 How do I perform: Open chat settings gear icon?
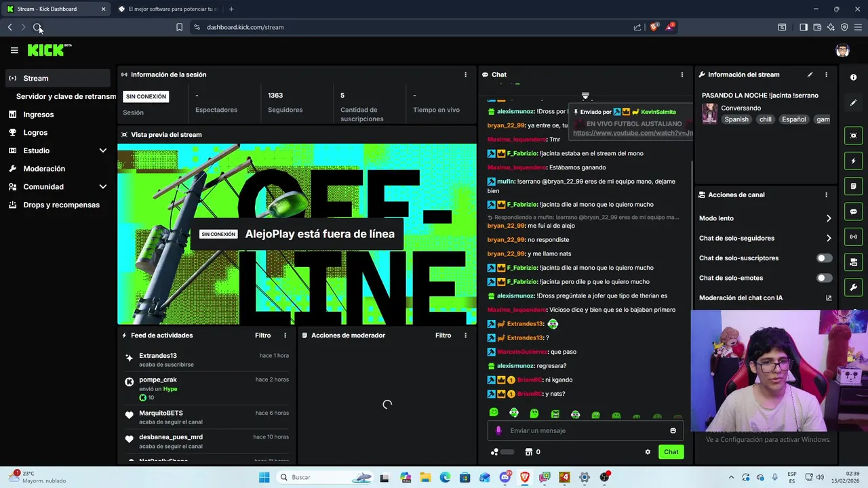[x=648, y=452]
